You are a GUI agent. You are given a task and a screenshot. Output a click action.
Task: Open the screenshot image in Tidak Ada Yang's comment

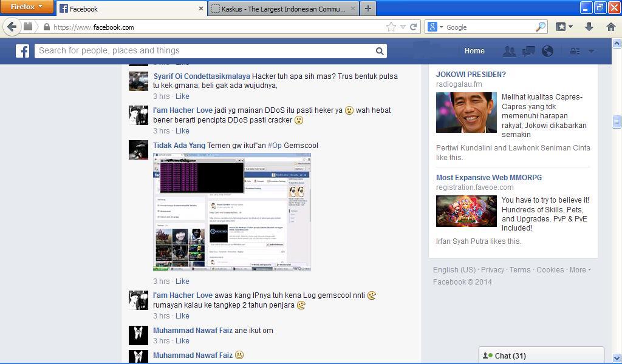[x=232, y=212]
